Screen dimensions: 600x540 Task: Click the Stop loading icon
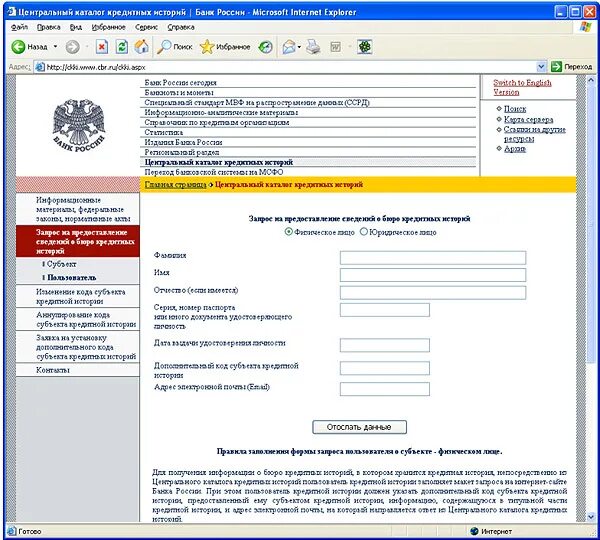point(102,47)
